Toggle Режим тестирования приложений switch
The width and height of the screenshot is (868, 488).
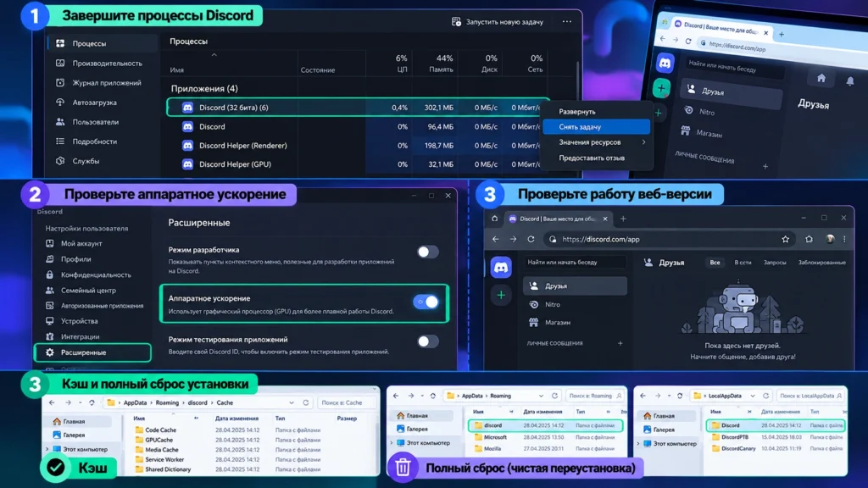coord(427,341)
